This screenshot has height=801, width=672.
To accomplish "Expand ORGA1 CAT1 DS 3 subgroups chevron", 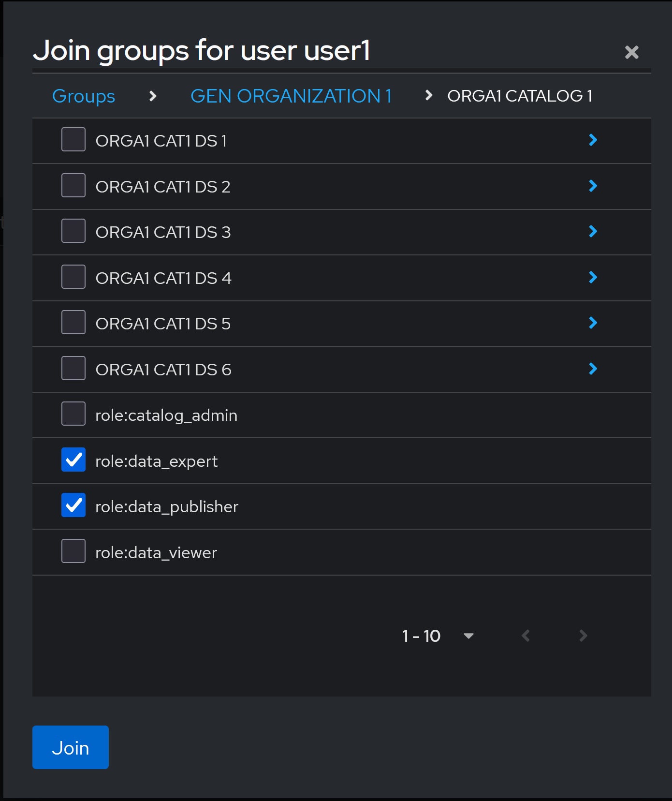I will [593, 231].
